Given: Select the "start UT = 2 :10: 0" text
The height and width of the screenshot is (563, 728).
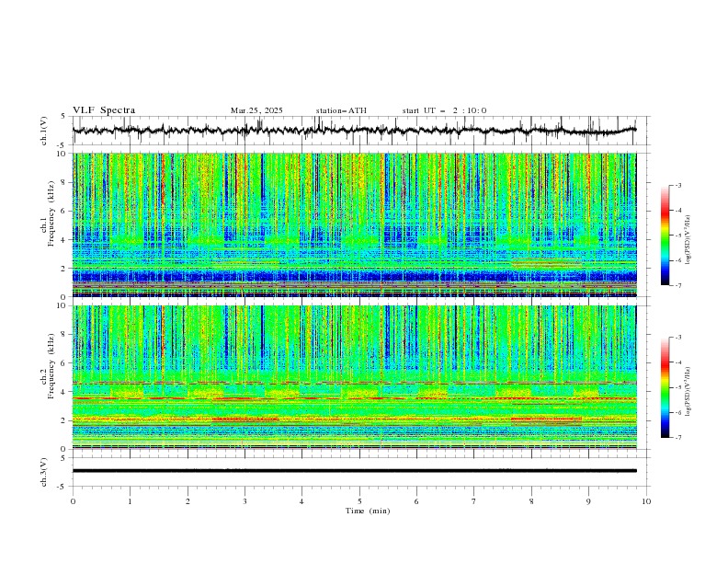Looking at the screenshot, I should click(444, 110).
